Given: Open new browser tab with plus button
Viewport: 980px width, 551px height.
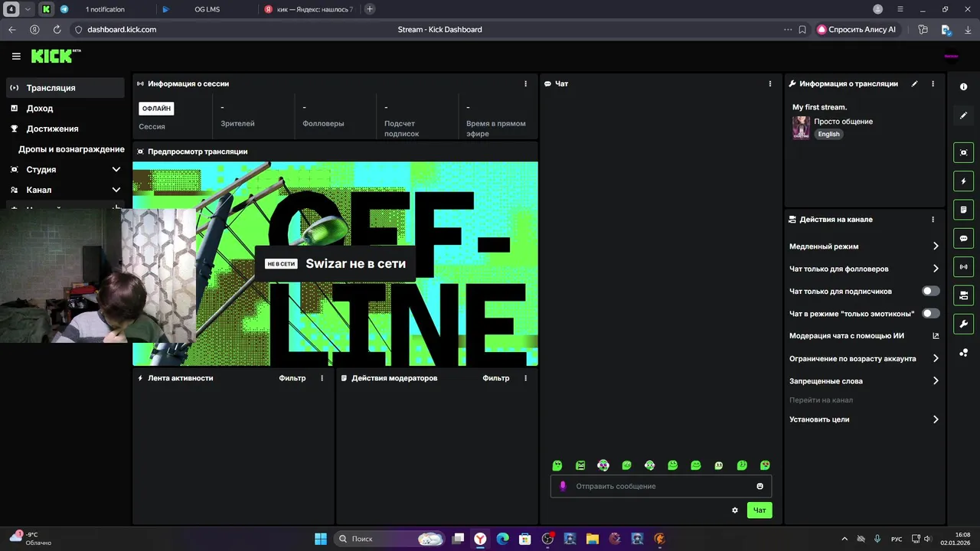Looking at the screenshot, I should point(370,9).
